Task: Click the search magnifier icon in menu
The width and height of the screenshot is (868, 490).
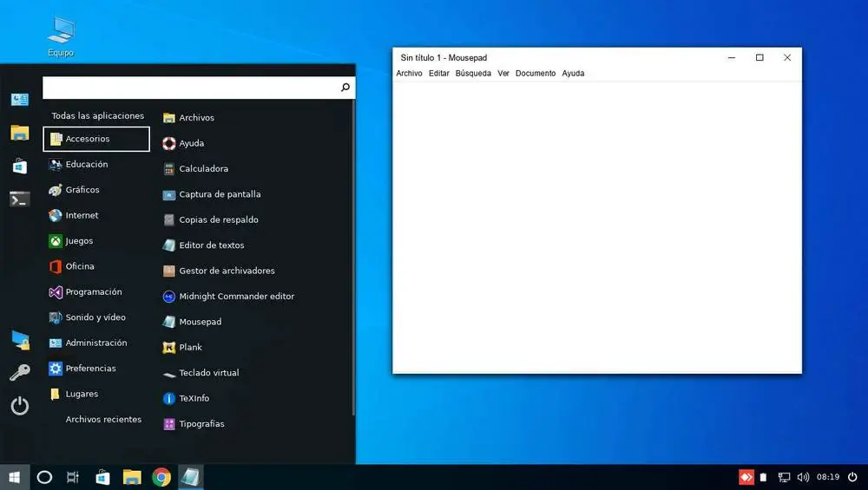Action: point(345,88)
